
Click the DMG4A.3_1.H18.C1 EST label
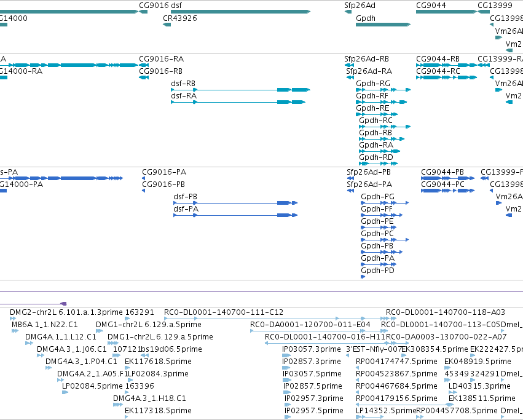tap(149, 398)
